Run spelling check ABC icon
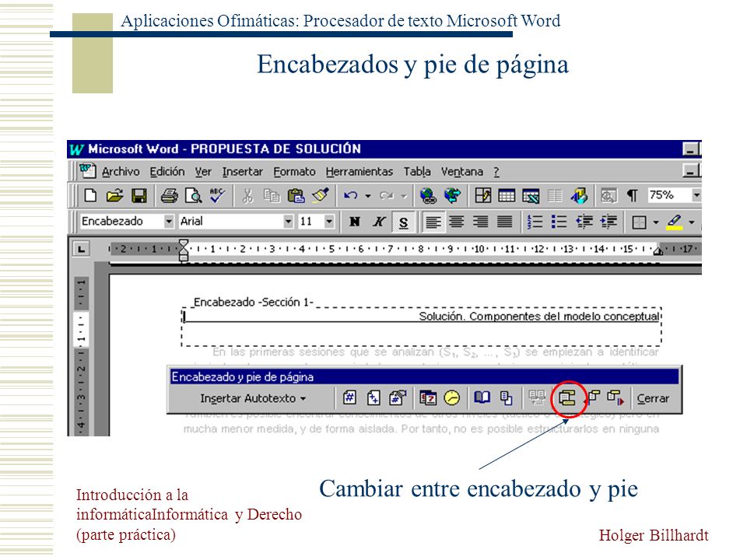The image size is (747, 560). click(218, 196)
